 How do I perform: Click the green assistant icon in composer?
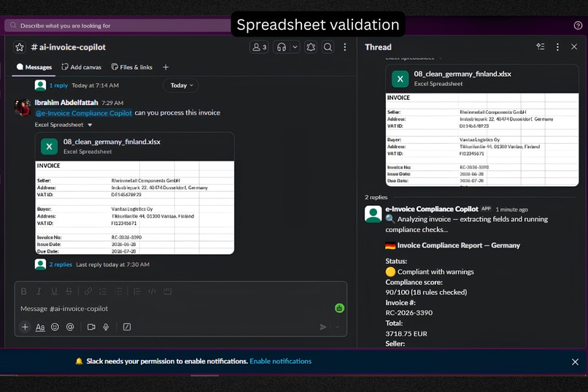point(339,308)
